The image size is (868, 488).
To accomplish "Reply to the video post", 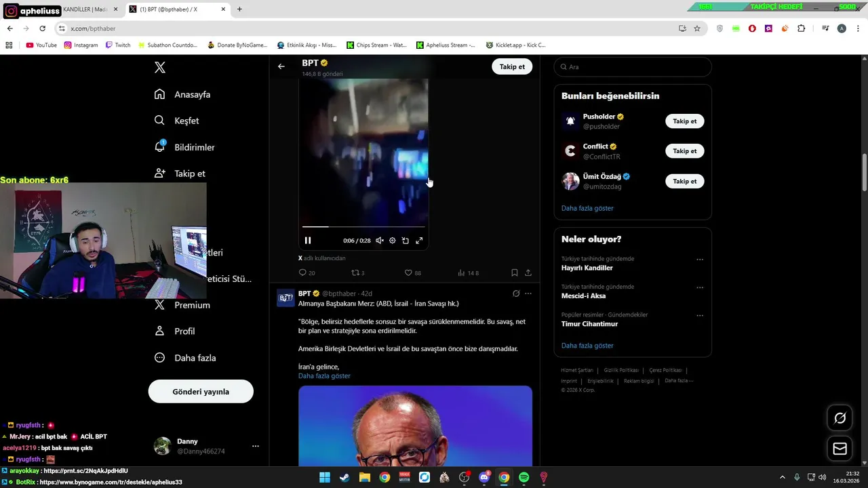I will click(307, 272).
